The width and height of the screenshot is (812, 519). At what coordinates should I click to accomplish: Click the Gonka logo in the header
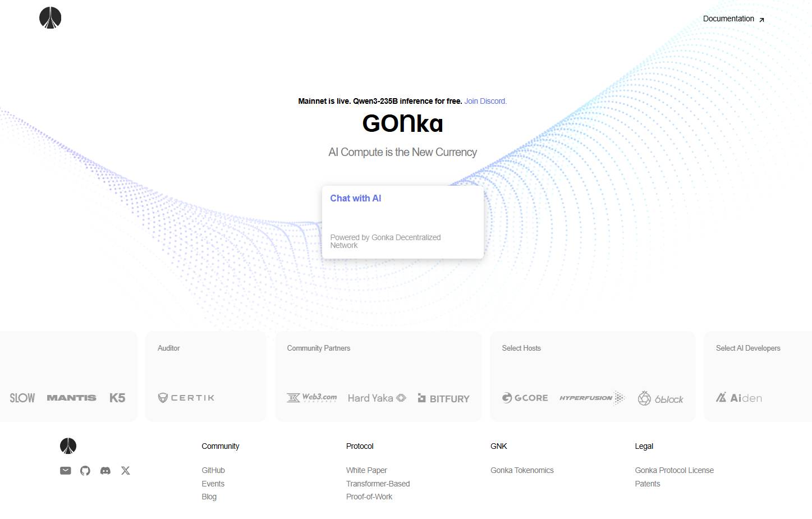click(x=50, y=18)
